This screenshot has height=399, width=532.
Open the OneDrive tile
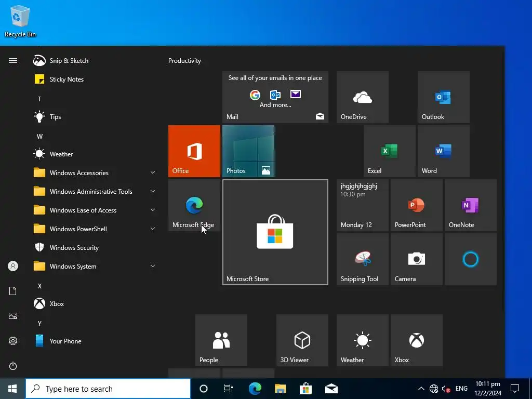362,97
